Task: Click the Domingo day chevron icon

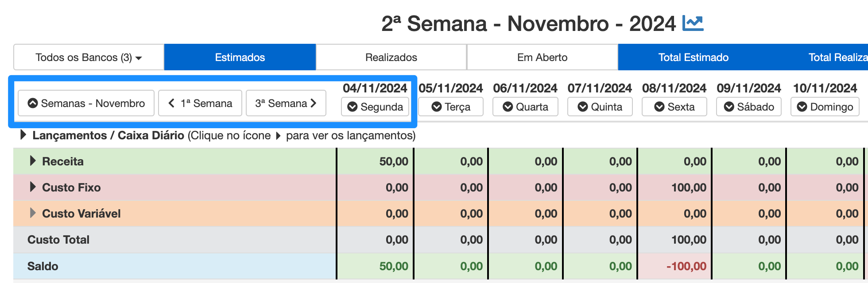Action: (x=802, y=107)
